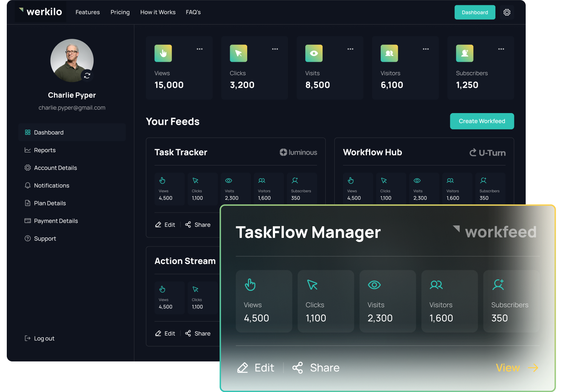Viewport: 563px width, 392px height.
Task: Open three-dot menu on Views card
Action: coord(200,49)
